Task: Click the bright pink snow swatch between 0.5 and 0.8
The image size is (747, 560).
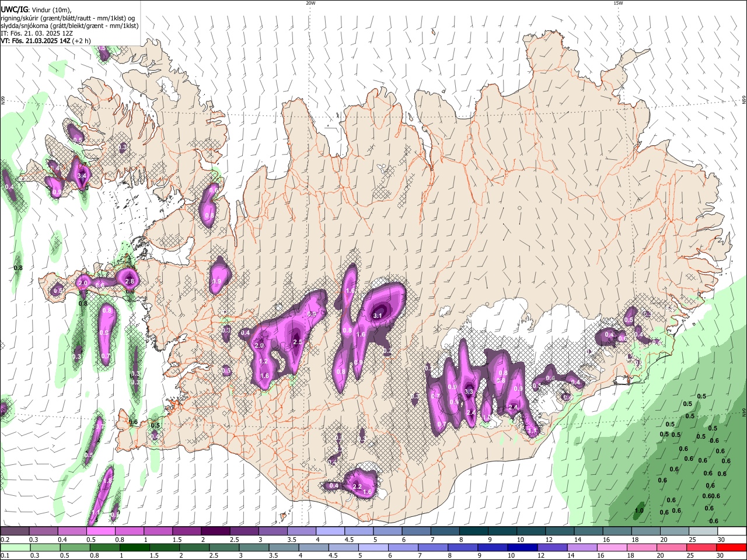Action: 100,531
